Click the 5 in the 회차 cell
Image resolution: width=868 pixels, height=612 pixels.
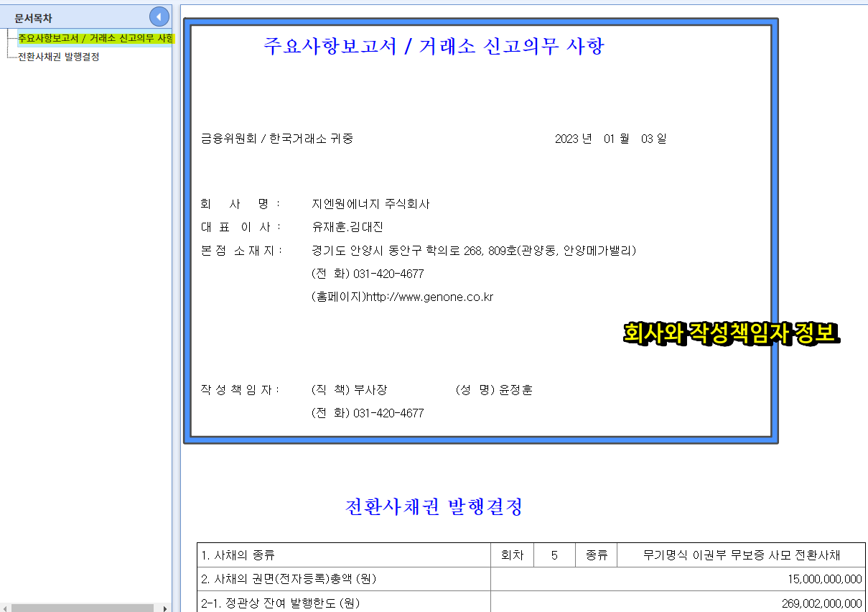pyautogui.click(x=554, y=554)
